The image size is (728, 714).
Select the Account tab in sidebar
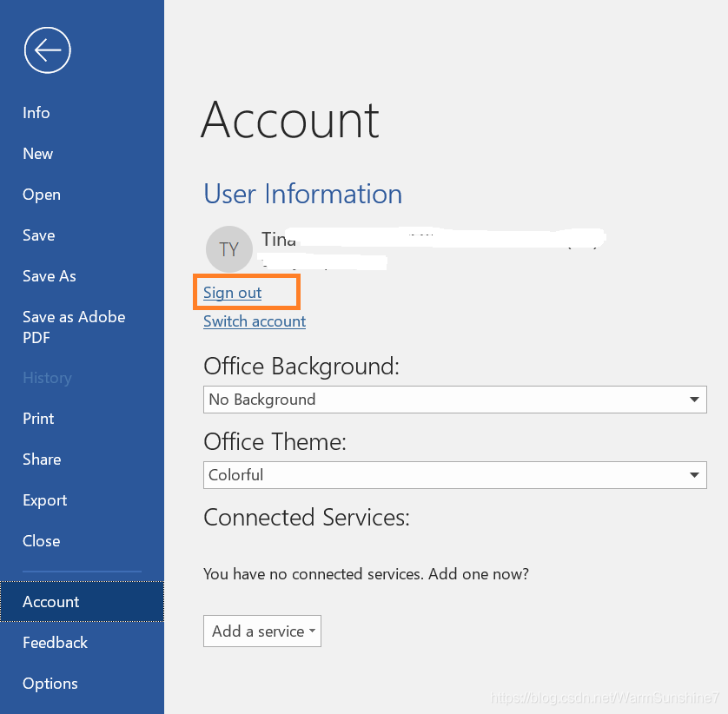pyautogui.click(x=82, y=602)
